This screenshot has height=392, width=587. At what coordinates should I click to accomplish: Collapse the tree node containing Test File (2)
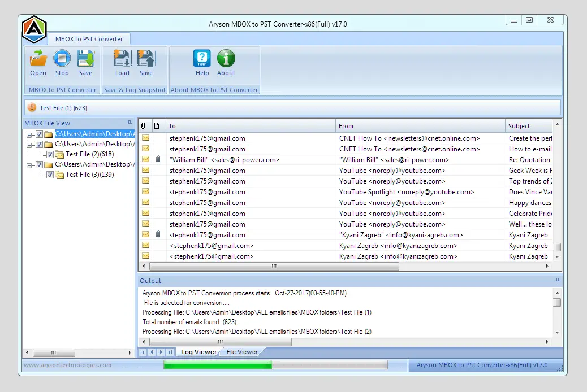coord(29,145)
